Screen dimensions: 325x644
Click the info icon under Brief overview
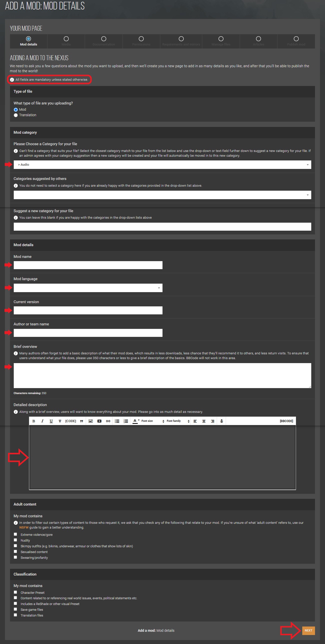[16, 354]
